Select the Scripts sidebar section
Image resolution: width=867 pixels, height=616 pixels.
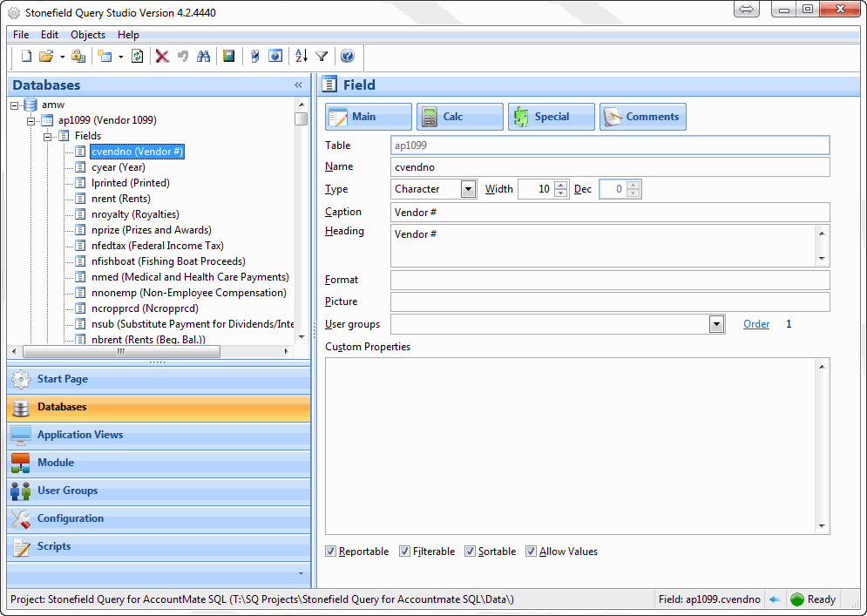[x=158, y=546]
